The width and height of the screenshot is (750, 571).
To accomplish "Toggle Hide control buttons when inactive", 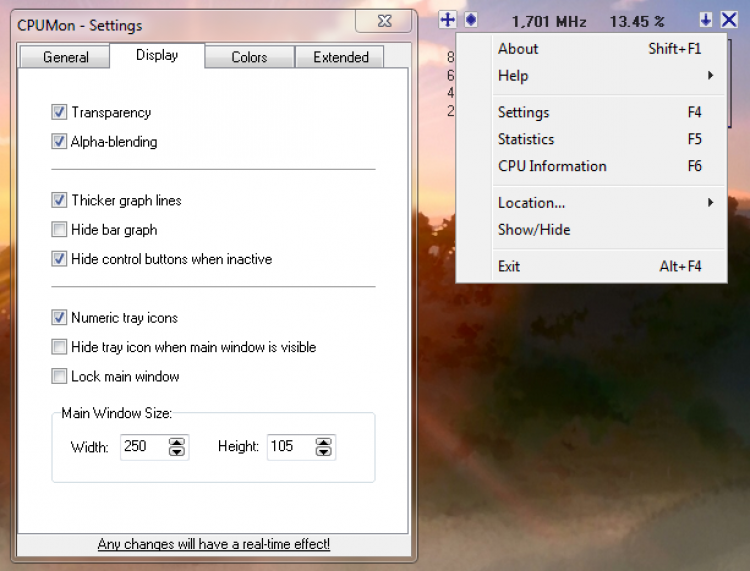I will [x=59, y=259].
